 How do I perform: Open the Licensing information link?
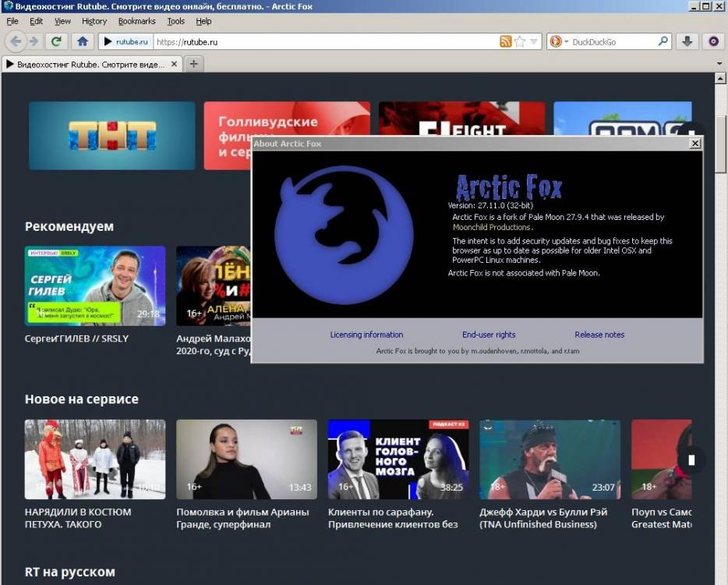tap(366, 335)
